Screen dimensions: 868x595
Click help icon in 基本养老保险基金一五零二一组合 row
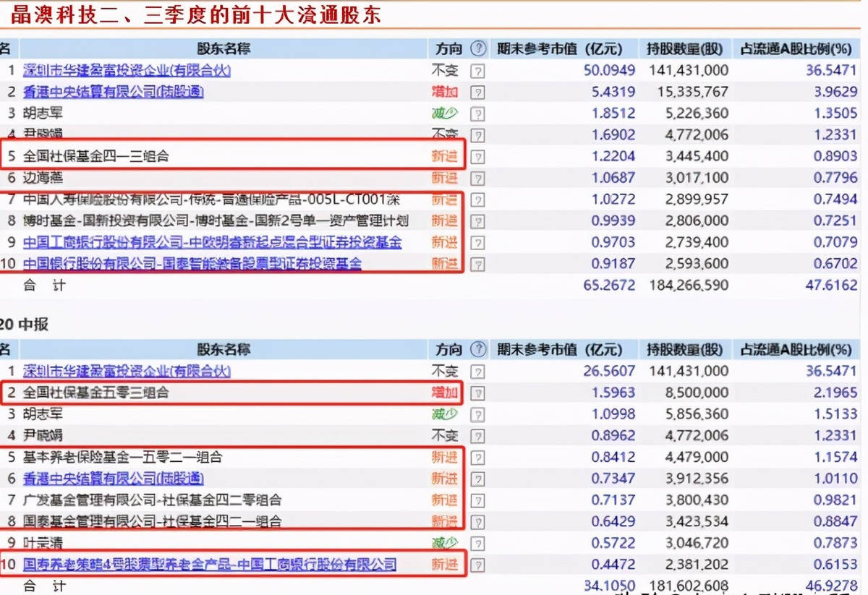(x=477, y=457)
